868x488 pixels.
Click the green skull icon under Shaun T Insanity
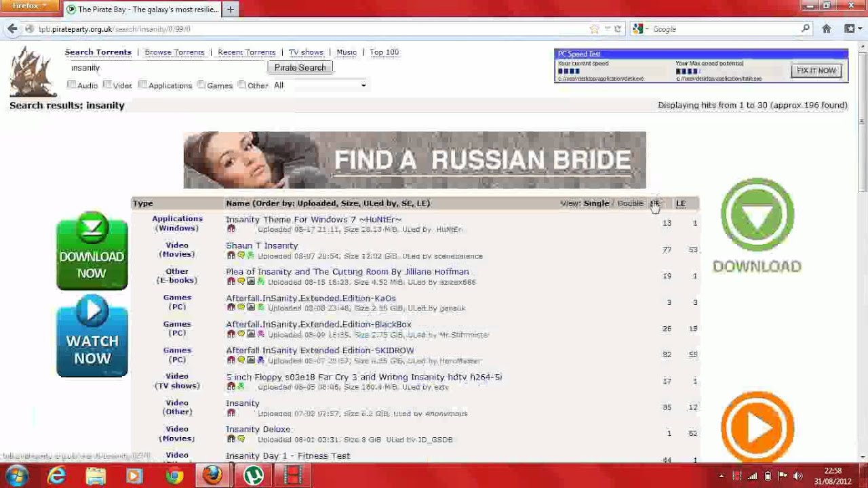click(250, 256)
